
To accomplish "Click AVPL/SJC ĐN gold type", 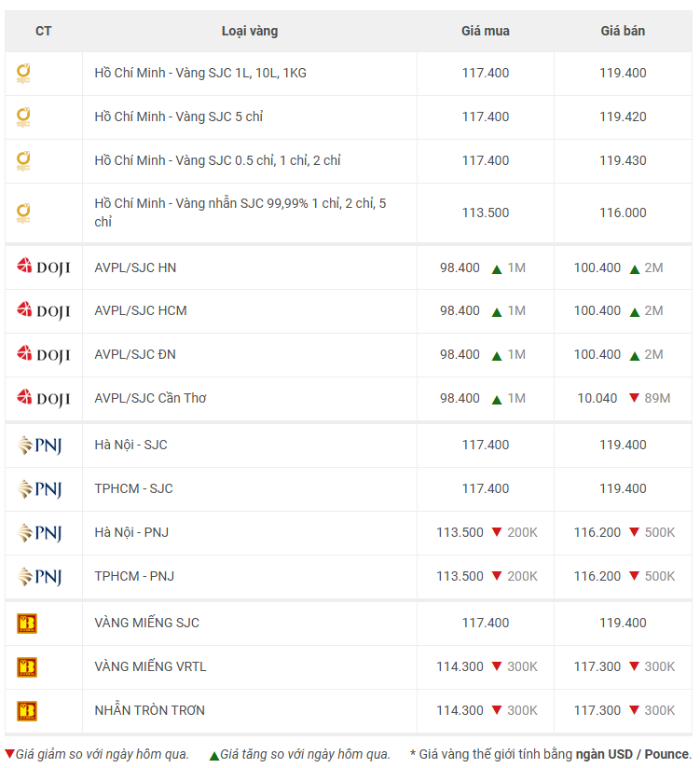I will [x=135, y=354].
